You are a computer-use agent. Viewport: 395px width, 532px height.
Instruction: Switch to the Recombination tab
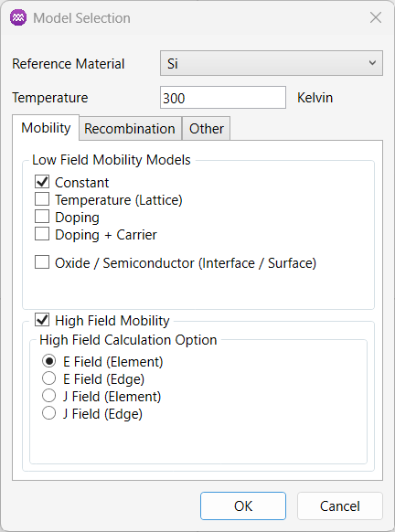pos(131,129)
